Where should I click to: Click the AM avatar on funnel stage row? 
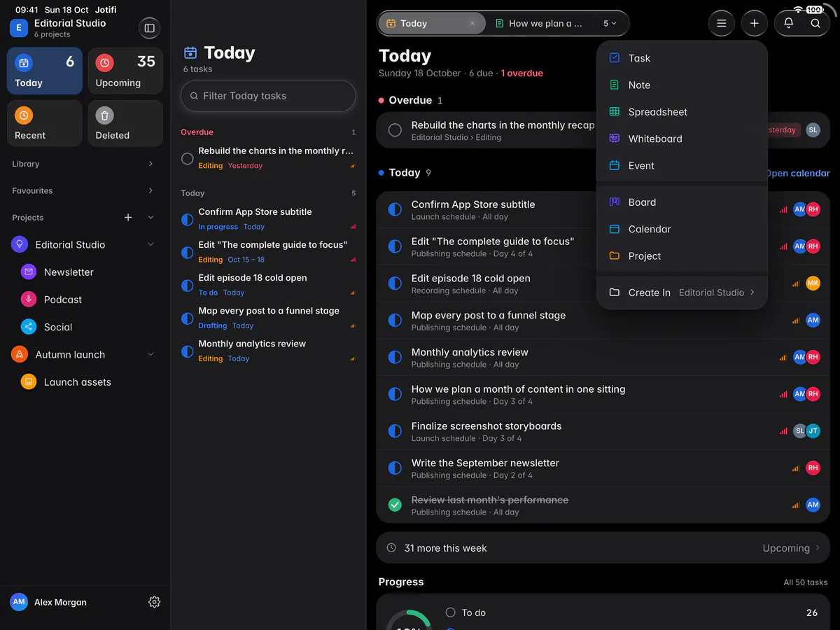(x=813, y=320)
